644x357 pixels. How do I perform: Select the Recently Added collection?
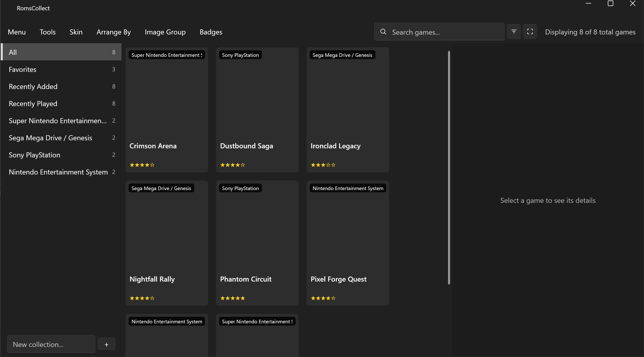click(x=61, y=86)
